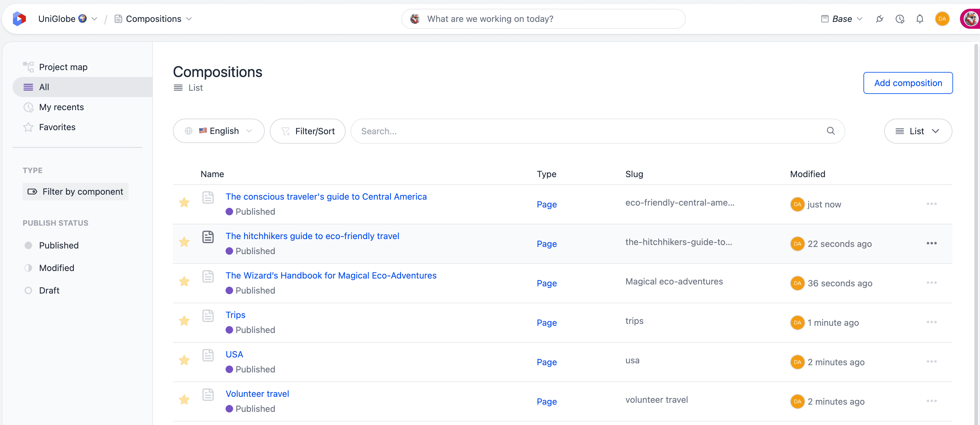Click the search magnifier icon

click(x=831, y=131)
